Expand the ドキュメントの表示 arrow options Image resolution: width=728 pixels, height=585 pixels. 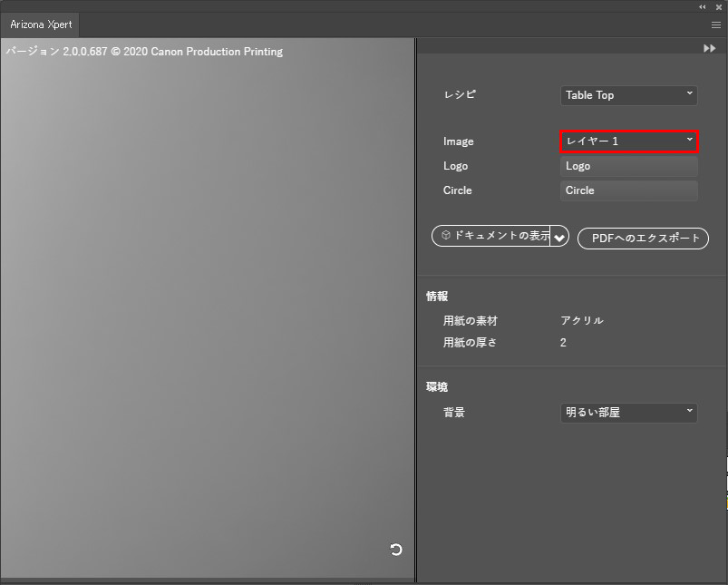(x=559, y=237)
